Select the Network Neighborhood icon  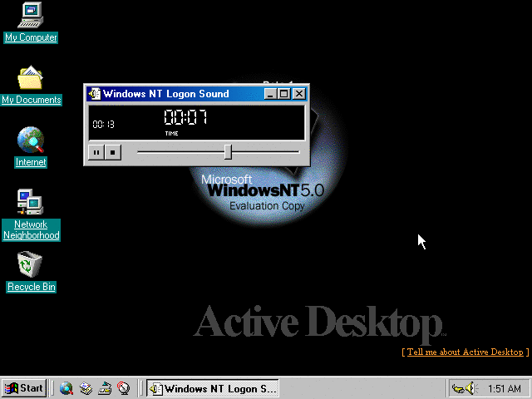tap(31, 202)
